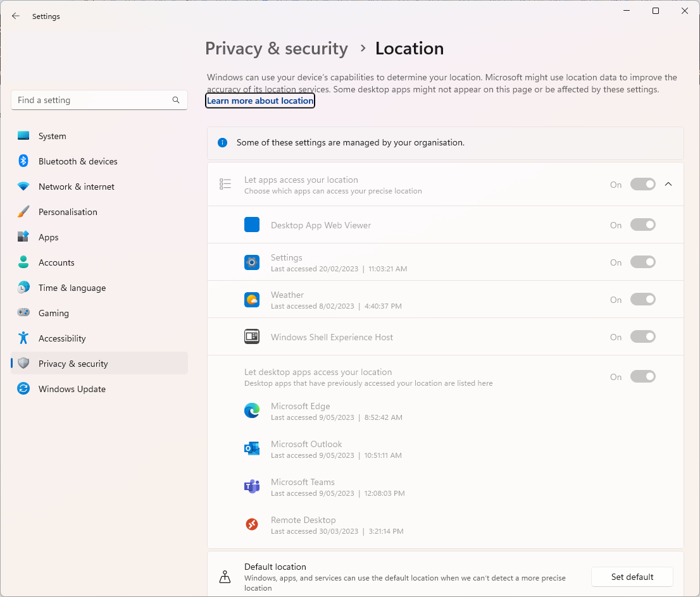700x597 pixels.
Task: Toggle Let desktop apps access your location
Action: (x=643, y=376)
